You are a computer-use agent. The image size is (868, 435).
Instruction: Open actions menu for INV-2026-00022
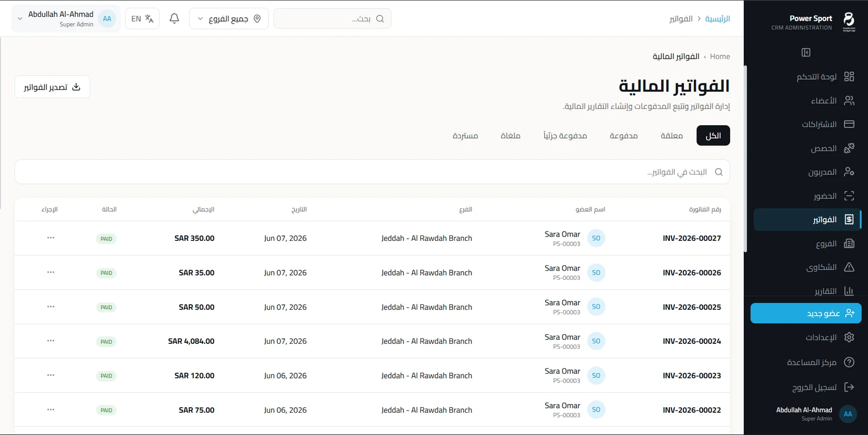pos(50,410)
